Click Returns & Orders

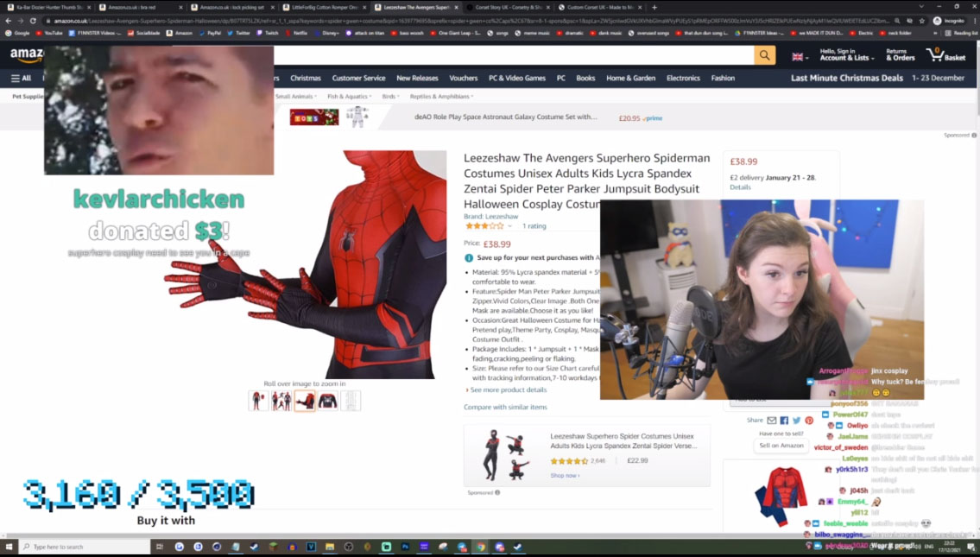pos(900,55)
